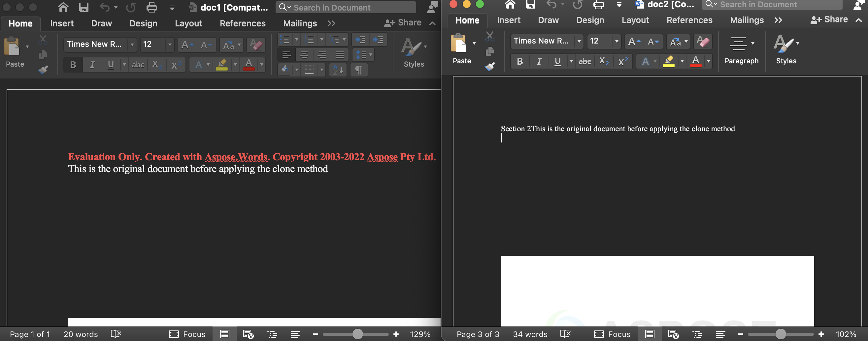Image resolution: width=868 pixels, height=341 pixels.
Task: Show paragraph marks in doc1
Action: pos(358,70)
